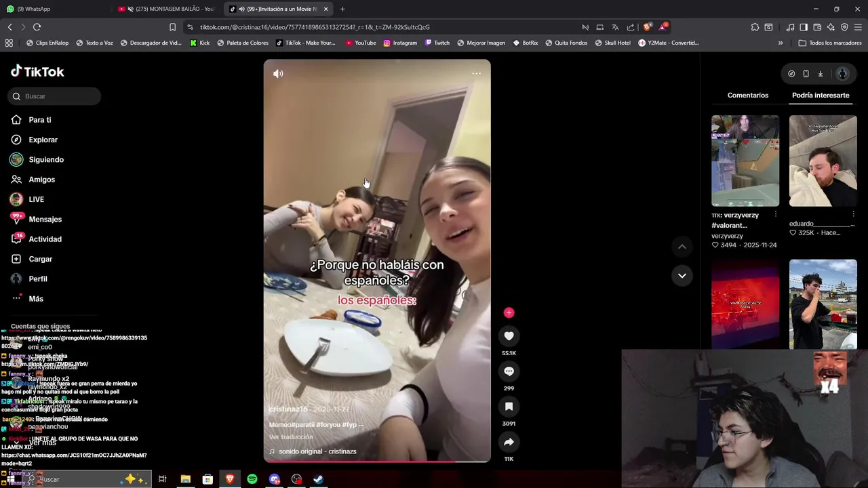Image resolution: width=868 pixels, height=488 pixels.
Task: Open the cristinaz16 creator username
Action: point(288,409)
